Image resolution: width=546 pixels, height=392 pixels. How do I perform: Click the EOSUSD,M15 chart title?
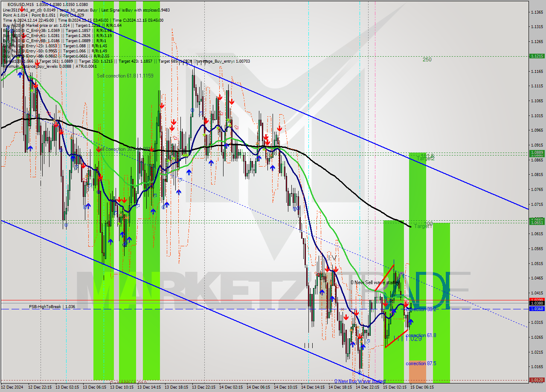(x=21, y=4)
